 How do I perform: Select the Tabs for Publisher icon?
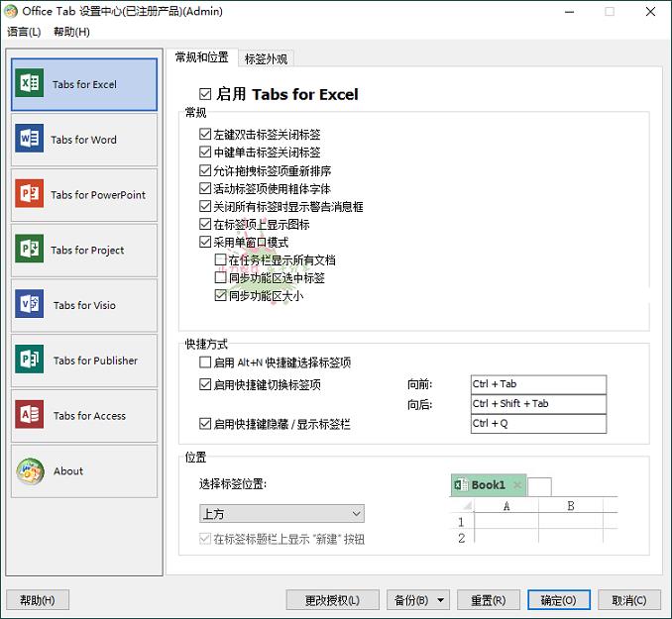click(30, 361)
